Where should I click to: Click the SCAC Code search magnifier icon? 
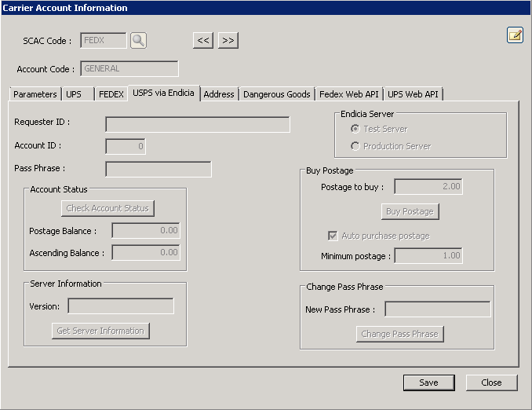pyautogui.click(x=138, y=40)
